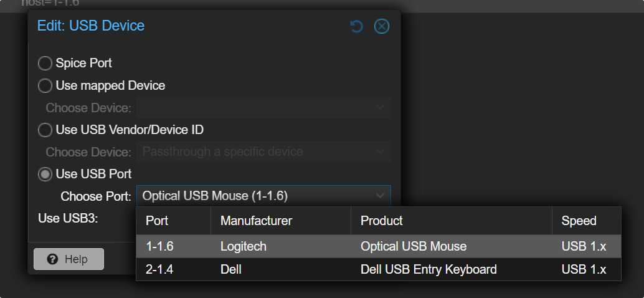The image size is (644, 298).
Task: Click the Optical USB Mouse (1-1.6) field
Action: click(x=255, y=196)
